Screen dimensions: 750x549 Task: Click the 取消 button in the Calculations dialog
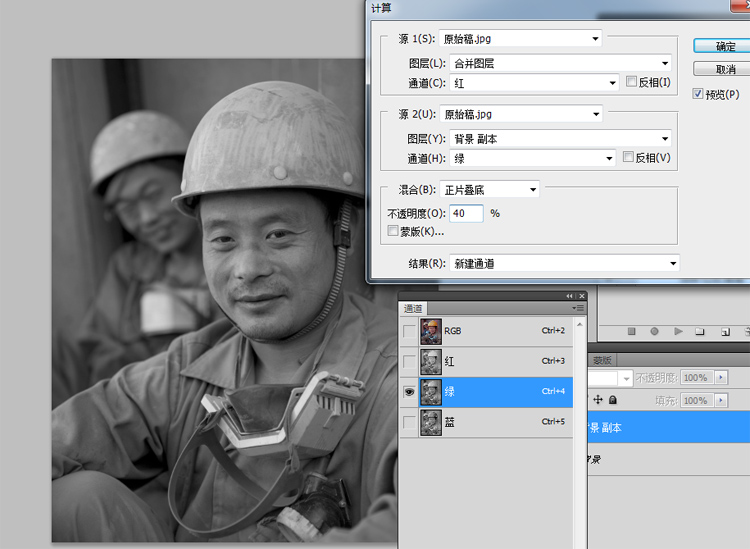pos(722,69)
